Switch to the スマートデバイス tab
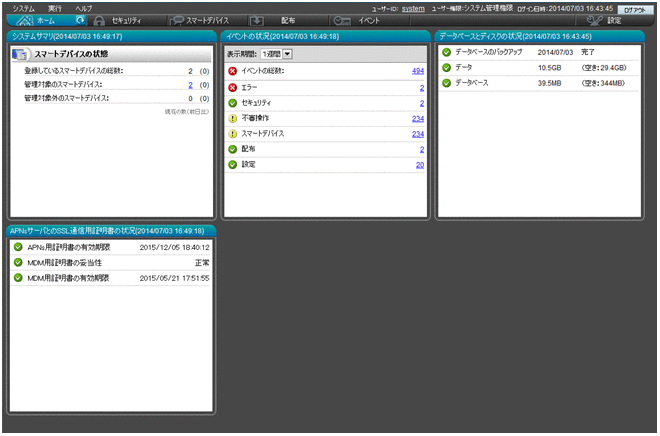Image resolution: width=660 pixels, height=436 pixels. pyautogui.click(x=208, y=21)
